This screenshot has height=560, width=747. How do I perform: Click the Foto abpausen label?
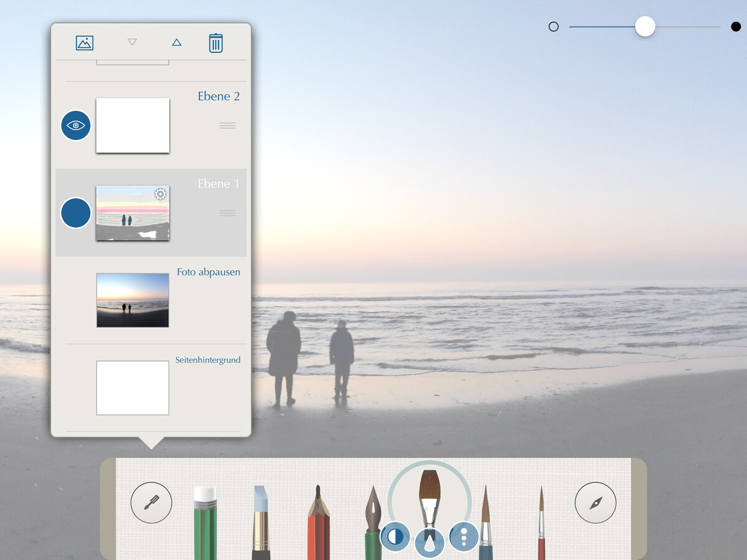point(209,273)
